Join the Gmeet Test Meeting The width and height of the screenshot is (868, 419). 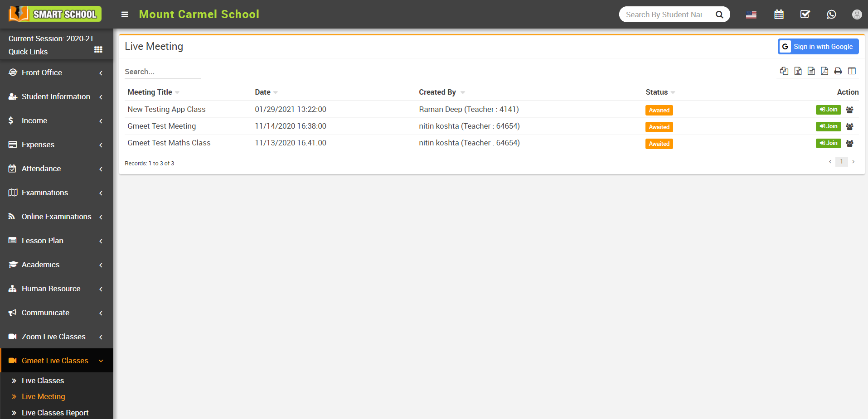(x=828, y=126)
